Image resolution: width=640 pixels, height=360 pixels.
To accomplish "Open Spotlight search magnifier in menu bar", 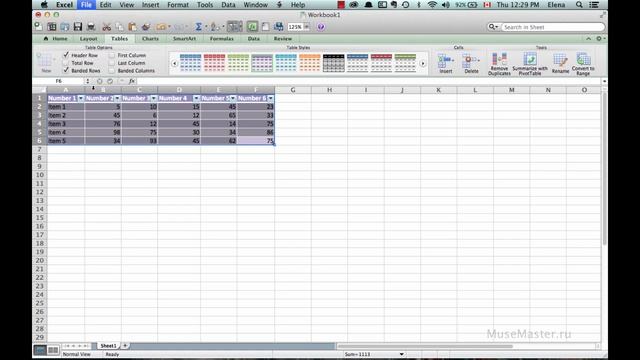I will click(x=579, y=5).
